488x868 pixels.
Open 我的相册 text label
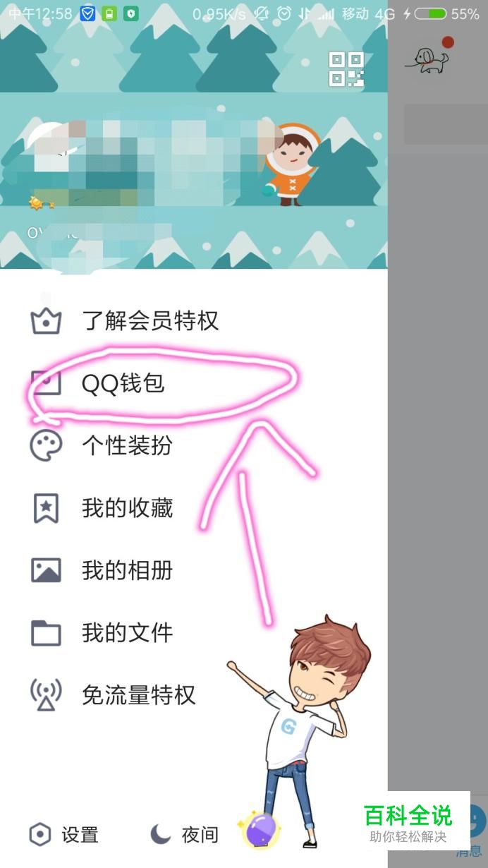tap(127, 570)
